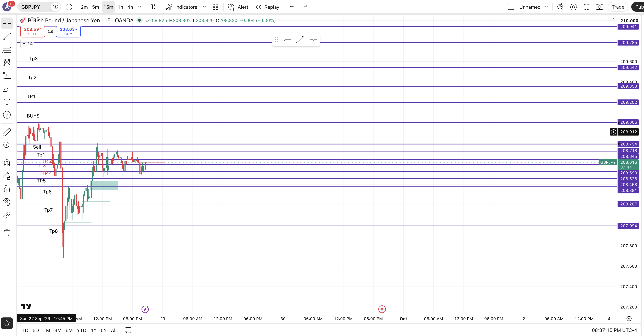
Task: Click the 208.636 BUY button
Action: [68, 31]
